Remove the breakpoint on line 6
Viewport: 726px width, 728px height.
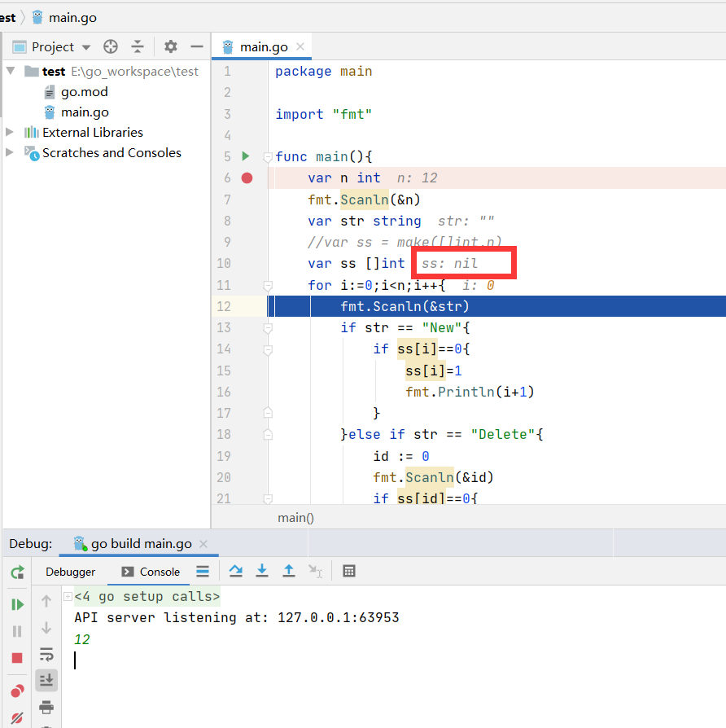click(x=247, y=178)
